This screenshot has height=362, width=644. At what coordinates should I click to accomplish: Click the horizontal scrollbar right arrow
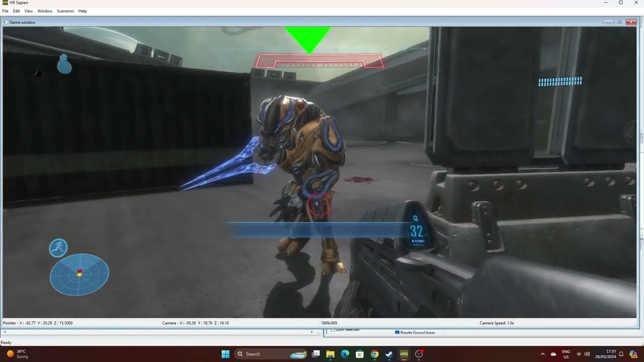point(312,332)
